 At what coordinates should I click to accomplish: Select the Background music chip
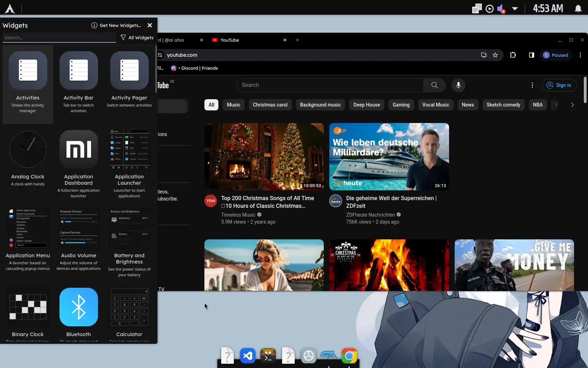320,105
